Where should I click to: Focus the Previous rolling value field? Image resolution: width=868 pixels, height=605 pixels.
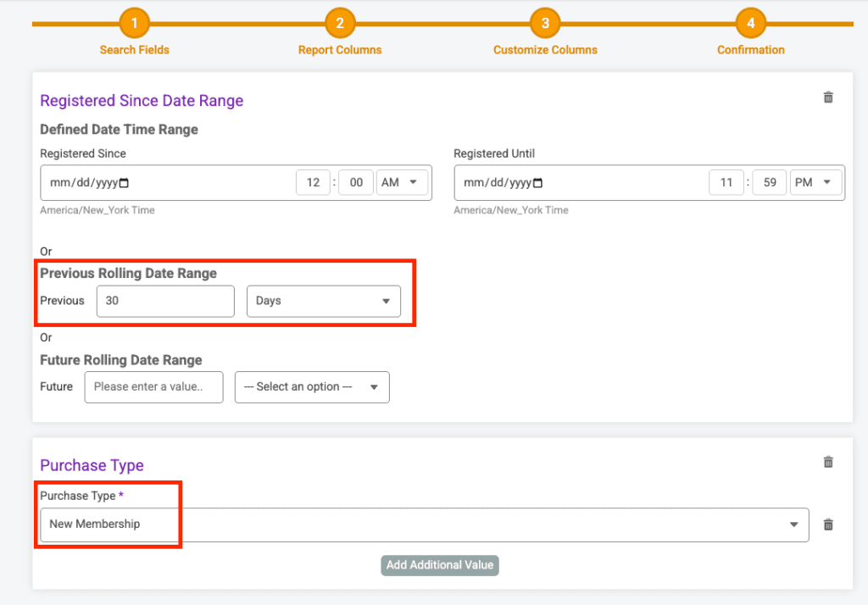(x=165, y=301)
